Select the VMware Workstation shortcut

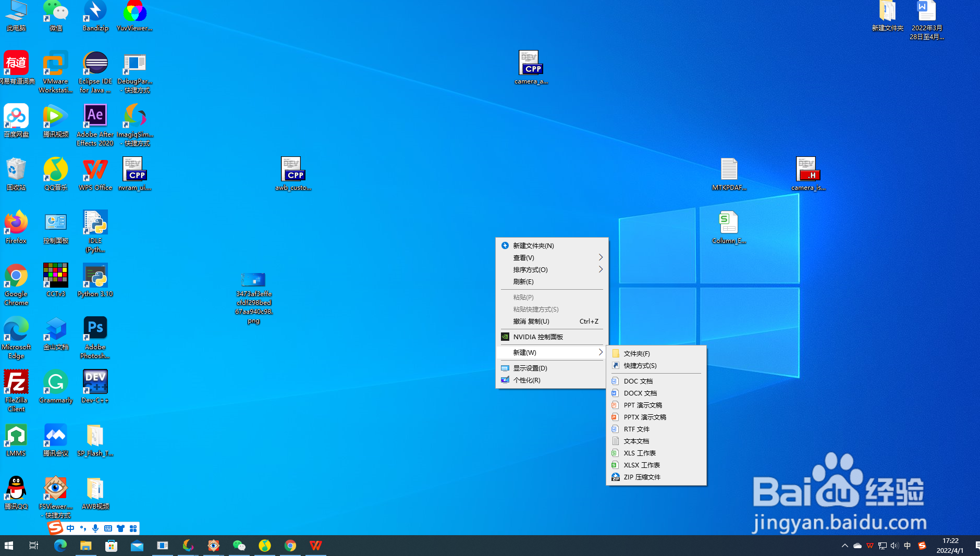[x=56, y=72]
